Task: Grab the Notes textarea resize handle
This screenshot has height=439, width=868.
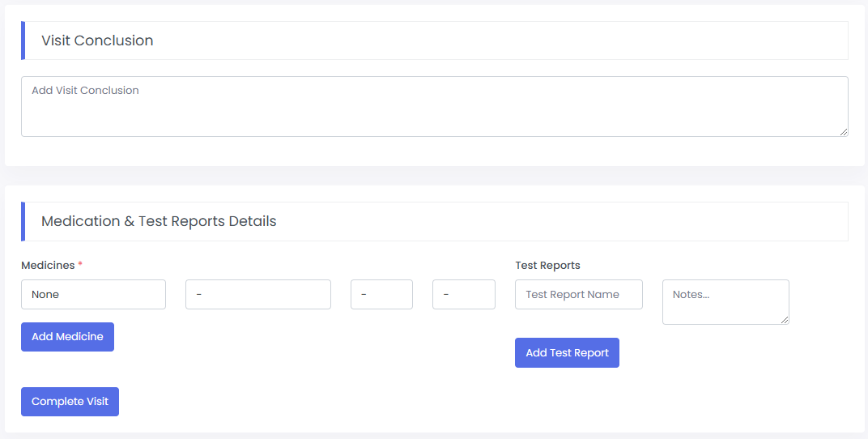Action: click(x=785, y=320)
